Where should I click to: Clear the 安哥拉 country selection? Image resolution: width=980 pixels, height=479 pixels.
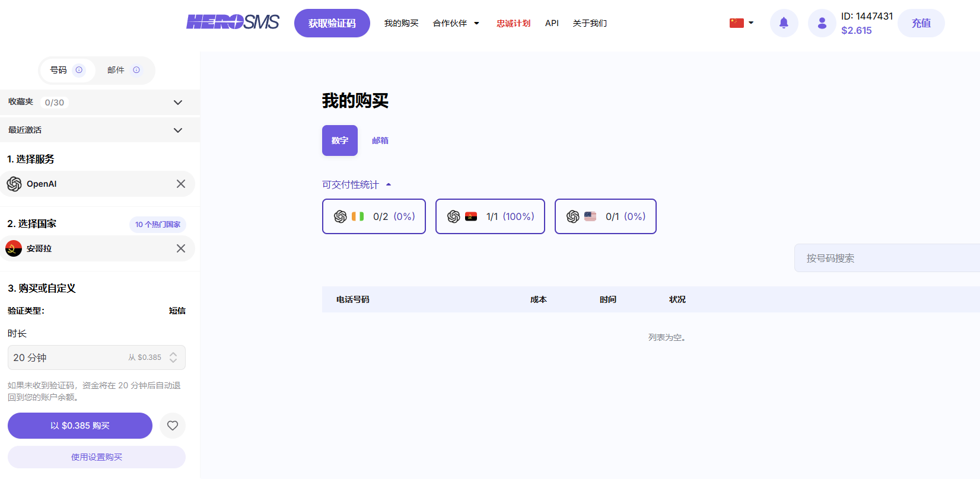181,248
